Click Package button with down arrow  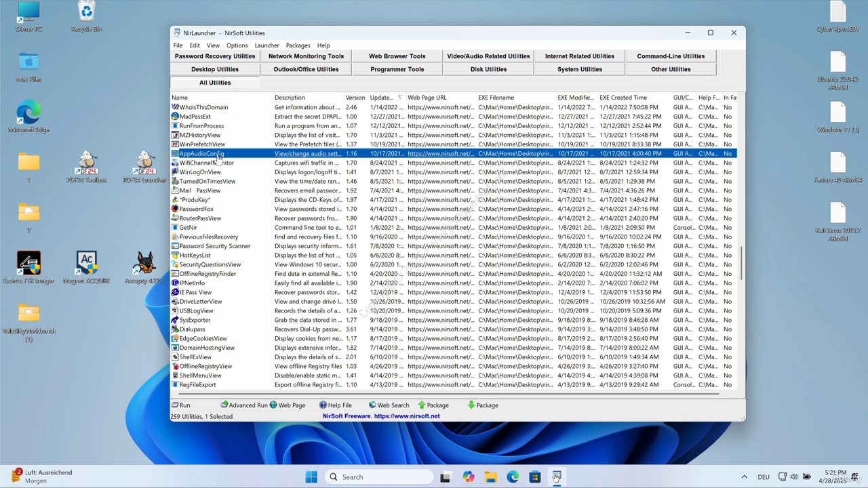[483, 405]
